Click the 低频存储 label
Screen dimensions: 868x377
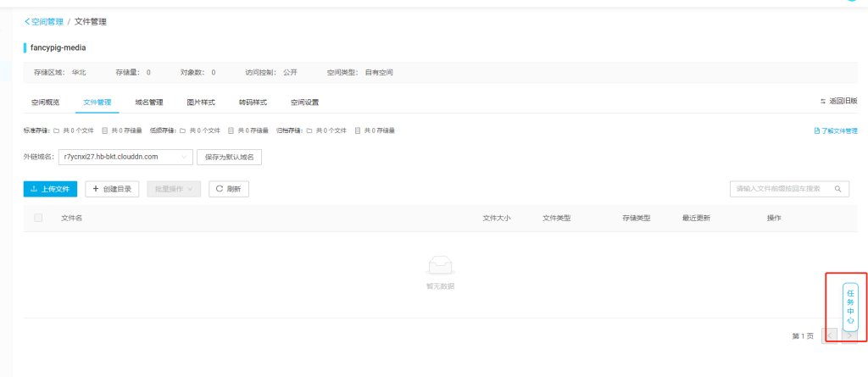pos(164,131)
